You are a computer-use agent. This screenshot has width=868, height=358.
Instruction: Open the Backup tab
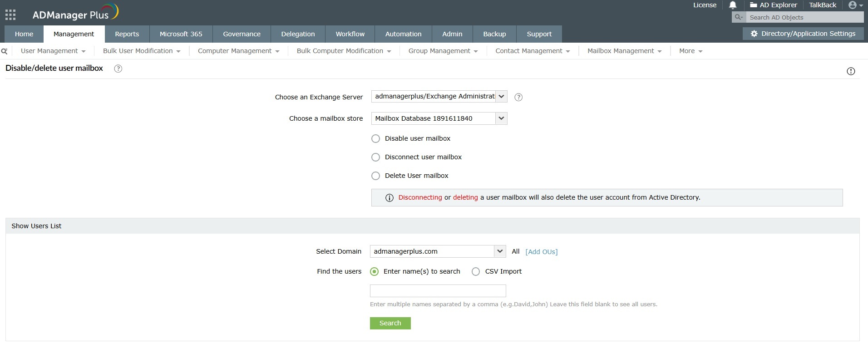tap(494, 34)
